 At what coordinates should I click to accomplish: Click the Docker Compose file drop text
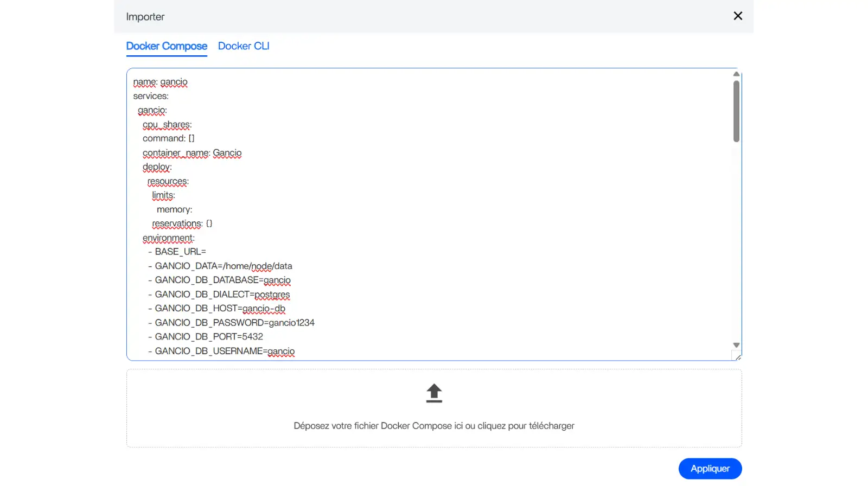[433, 426]
